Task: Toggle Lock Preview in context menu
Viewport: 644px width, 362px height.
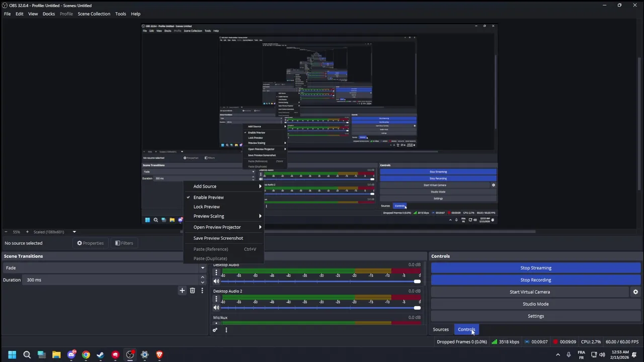Action: coord(224,207)
